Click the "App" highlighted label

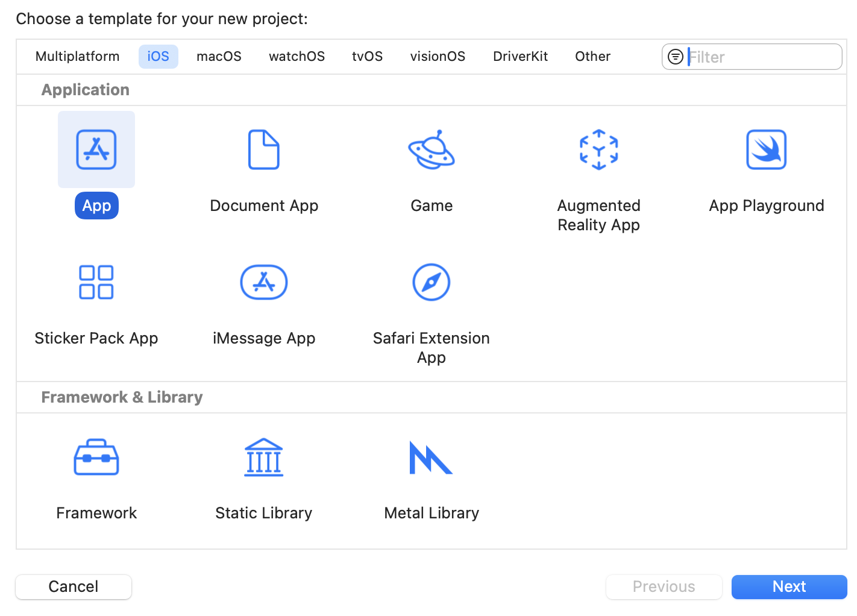[96, 206]
